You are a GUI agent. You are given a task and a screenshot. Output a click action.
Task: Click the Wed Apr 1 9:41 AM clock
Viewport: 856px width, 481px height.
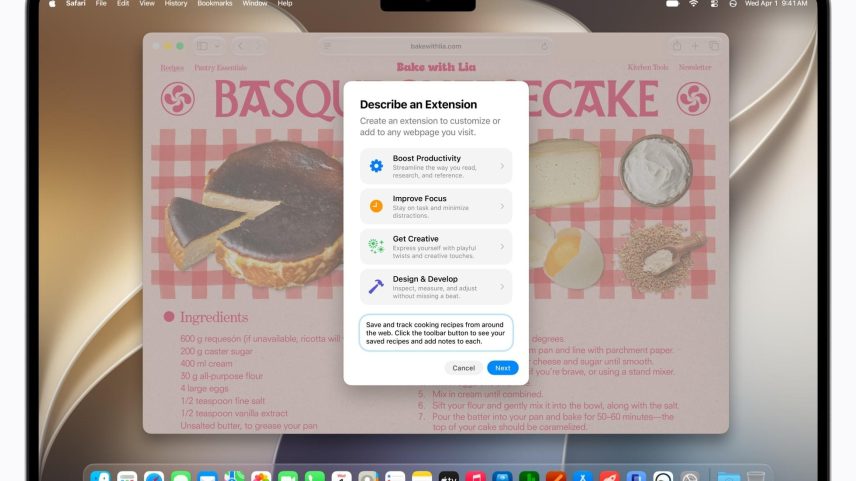point(776,3)
